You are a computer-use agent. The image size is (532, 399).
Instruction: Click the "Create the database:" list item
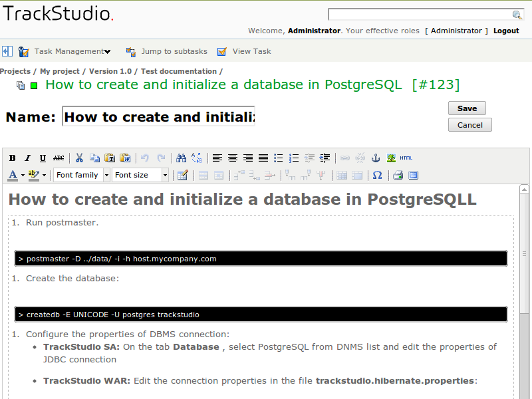(72, 279)
